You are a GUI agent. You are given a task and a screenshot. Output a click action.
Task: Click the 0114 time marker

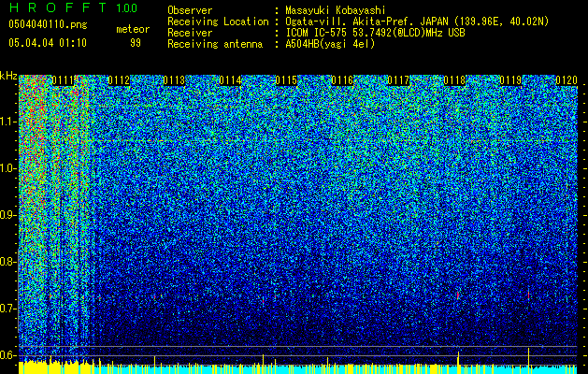pos(231,80)
